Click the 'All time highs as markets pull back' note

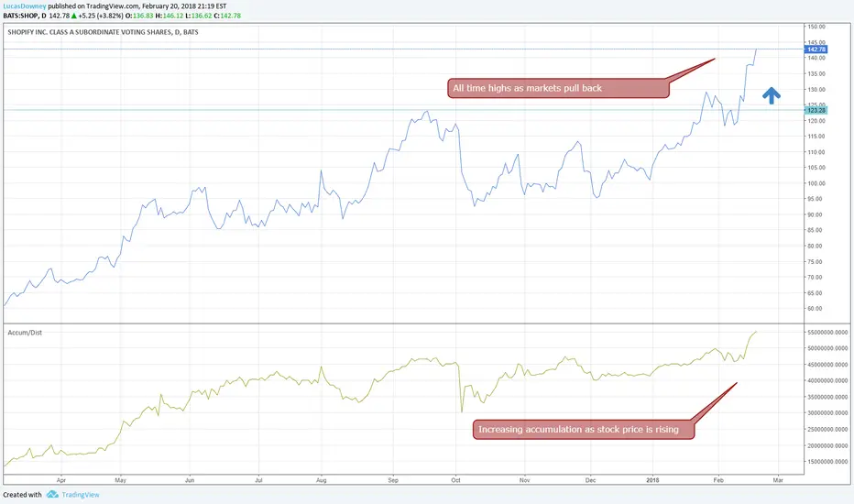[x=558, y=88]
